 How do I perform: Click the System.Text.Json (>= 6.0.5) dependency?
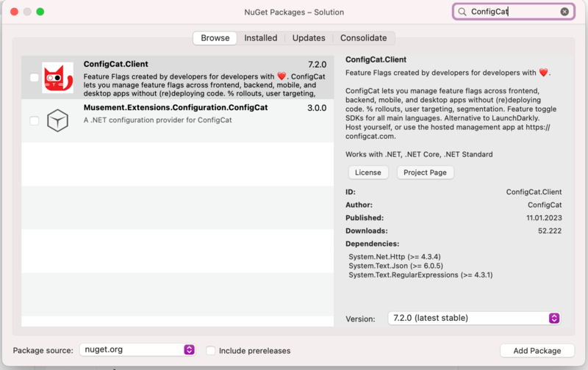395,266
